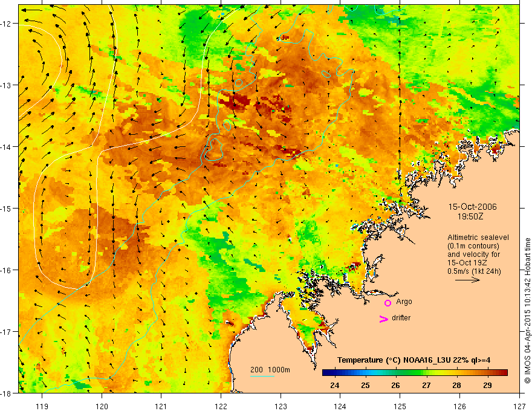Screen dimensions: 532x411
Task: Click the latitude axis label '-14'
Action: tap(6, 147)
